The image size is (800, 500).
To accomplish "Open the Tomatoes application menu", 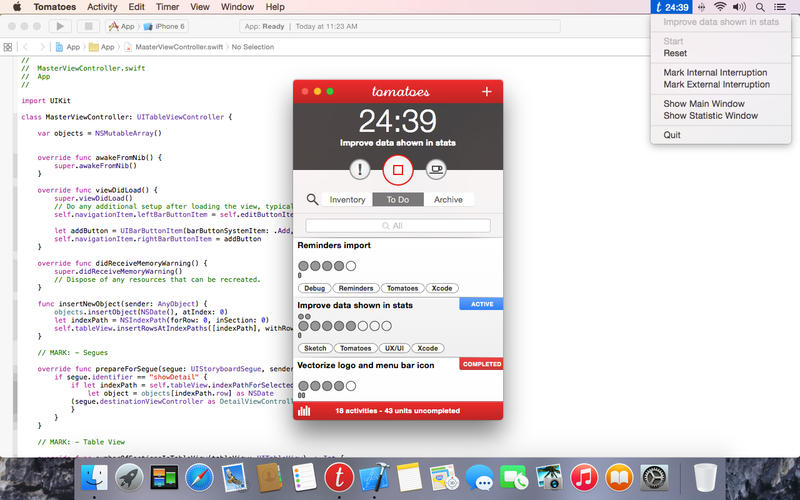I will [x=55, y=7].
